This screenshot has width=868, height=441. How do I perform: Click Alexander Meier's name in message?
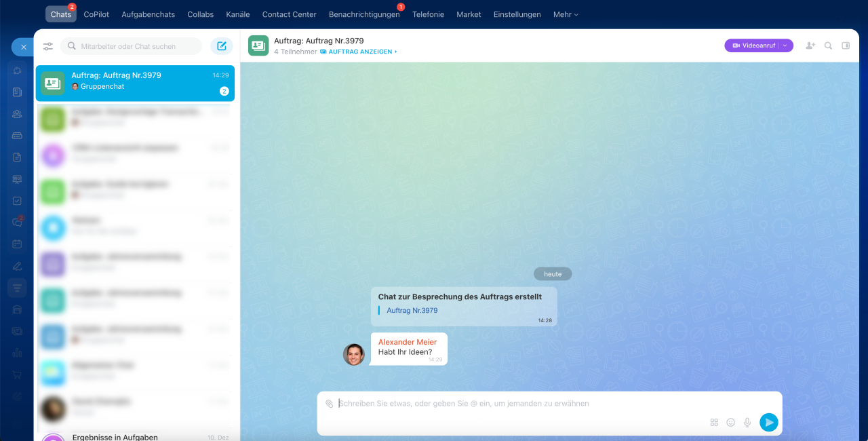pos(408,342)
